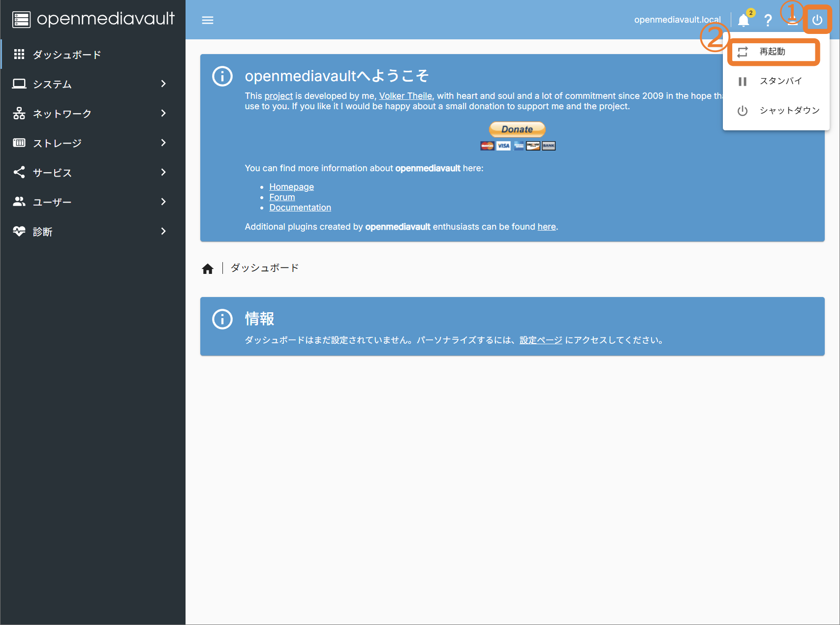Image resolution: width=840 pixels, height=625 pixels.
Task: Click the welcome info circle icon
Action: coord(222,76)
